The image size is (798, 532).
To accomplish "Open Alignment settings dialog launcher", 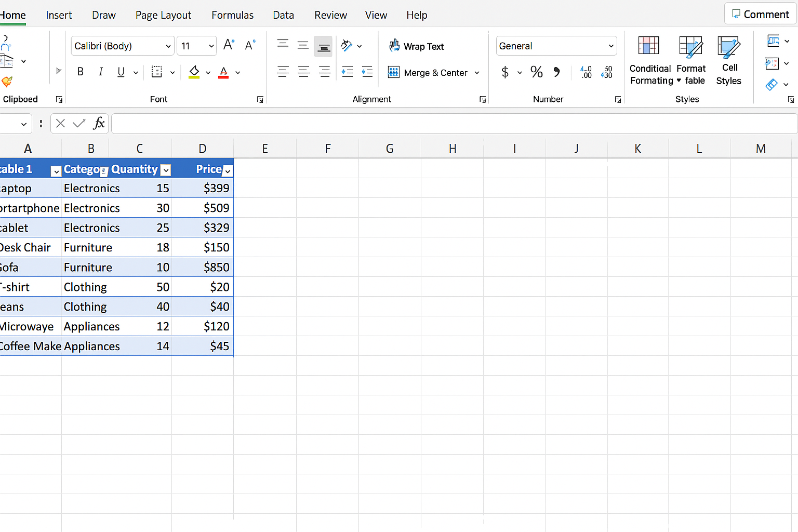I will click(483, 99).
